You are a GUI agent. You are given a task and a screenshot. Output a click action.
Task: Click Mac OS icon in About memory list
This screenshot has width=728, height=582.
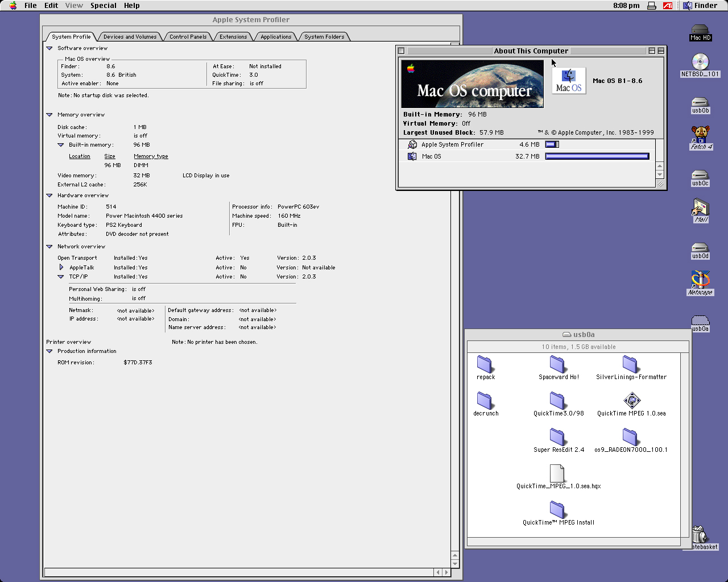pyautogui.click(x=412, y=156)
